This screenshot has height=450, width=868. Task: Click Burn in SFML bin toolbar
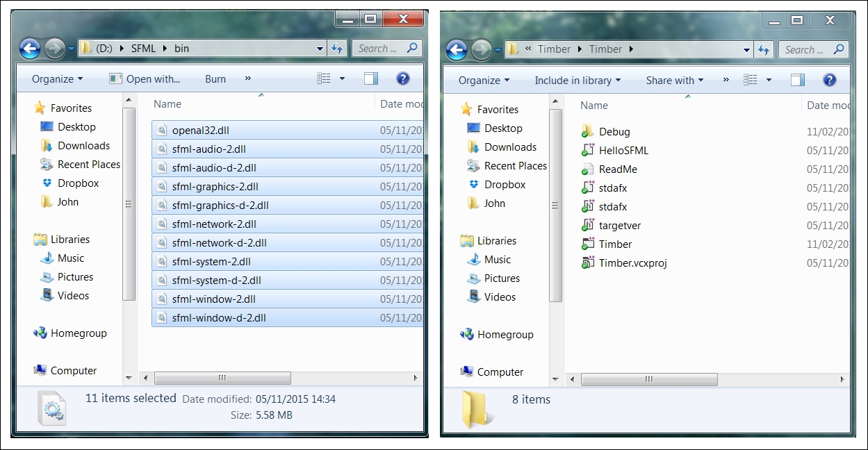tap(215, 79)
